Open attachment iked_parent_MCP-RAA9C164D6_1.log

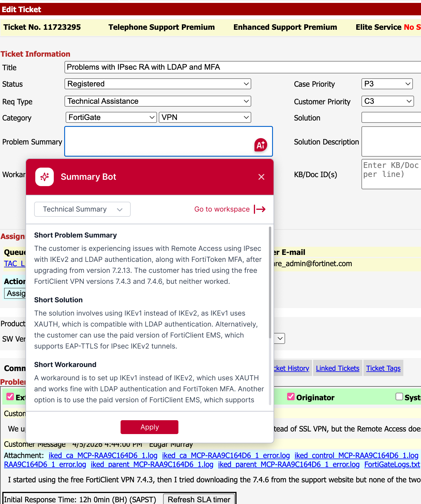(152, 464)
